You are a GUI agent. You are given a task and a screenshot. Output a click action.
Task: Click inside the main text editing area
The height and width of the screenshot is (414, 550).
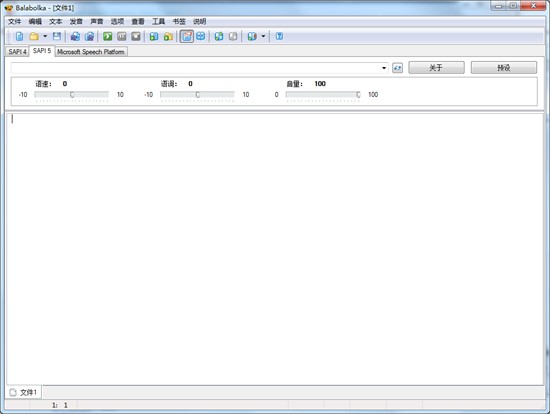pos(275,249)
